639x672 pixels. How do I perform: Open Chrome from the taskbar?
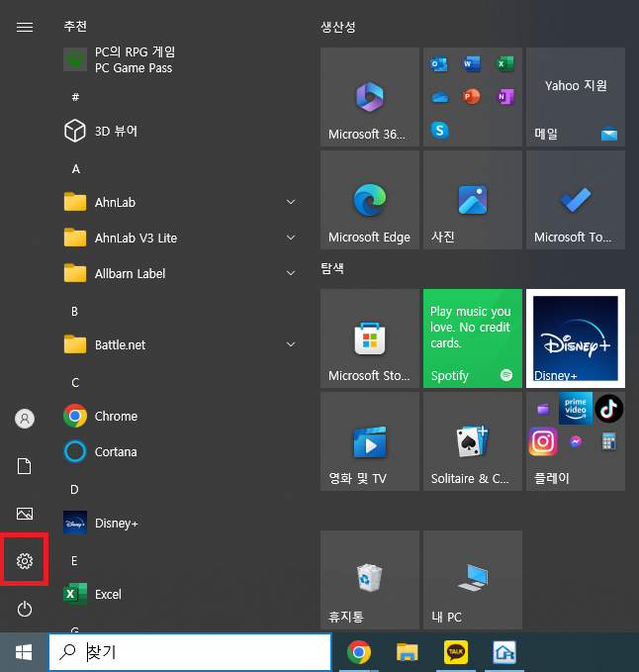(359, 652)
